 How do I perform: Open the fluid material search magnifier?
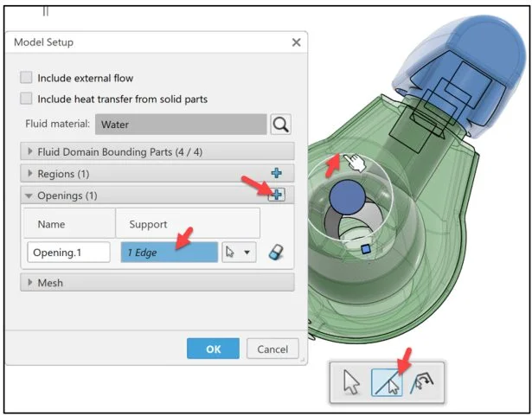point(280,125)
